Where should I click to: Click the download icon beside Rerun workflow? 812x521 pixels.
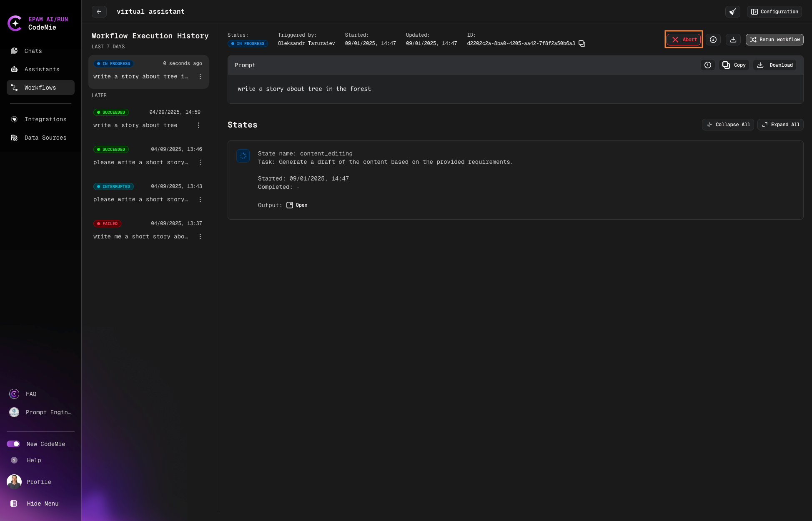coord(733,40)
